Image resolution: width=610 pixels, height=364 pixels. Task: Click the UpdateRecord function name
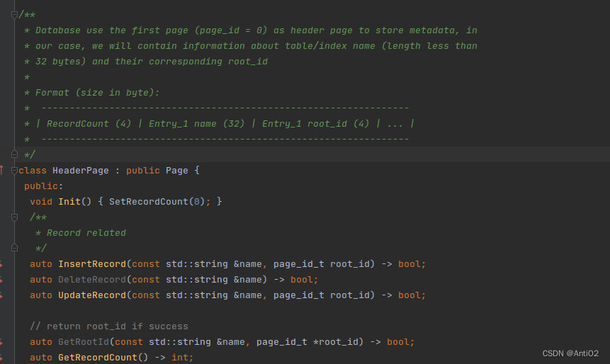tap(91, 295)
